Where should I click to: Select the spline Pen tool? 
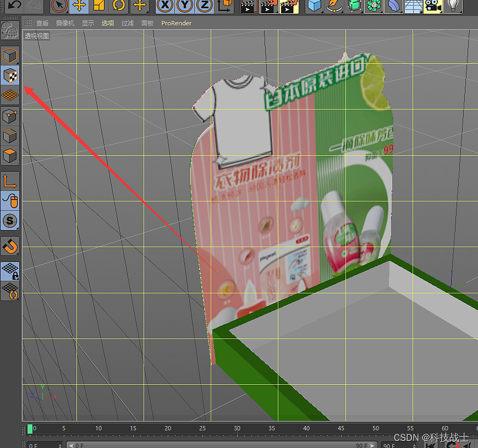tap(334, 6)
